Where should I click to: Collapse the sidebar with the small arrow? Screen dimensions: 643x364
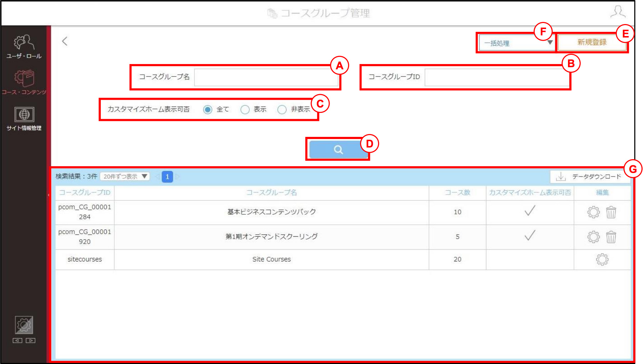pos(48,195)
